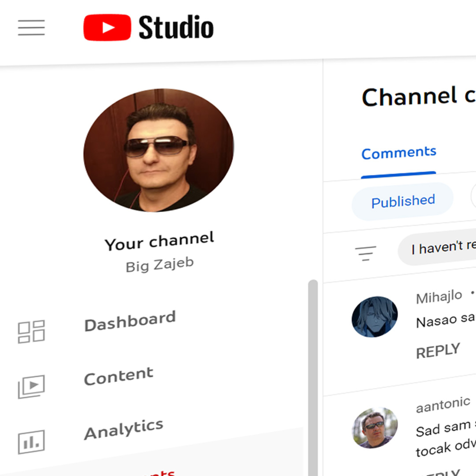This screenshot has height=476, width=476.
Task: Click the sidebar vertical scrollbar
Action: click(x=313, y=378)
